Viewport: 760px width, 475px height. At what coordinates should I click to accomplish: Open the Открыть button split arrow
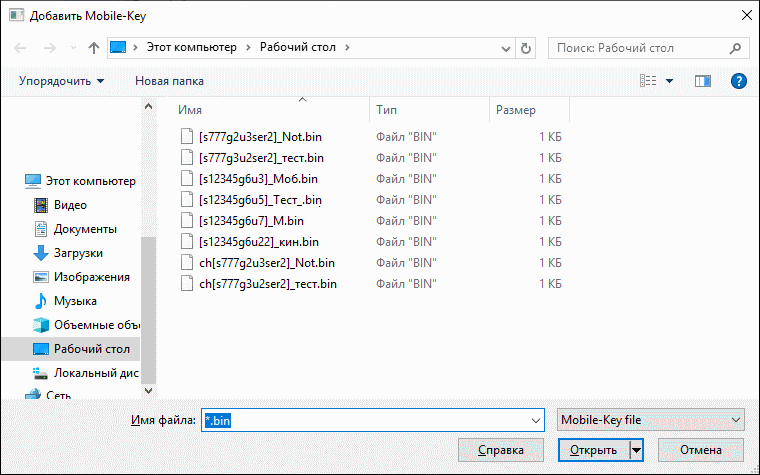point(636,450)
